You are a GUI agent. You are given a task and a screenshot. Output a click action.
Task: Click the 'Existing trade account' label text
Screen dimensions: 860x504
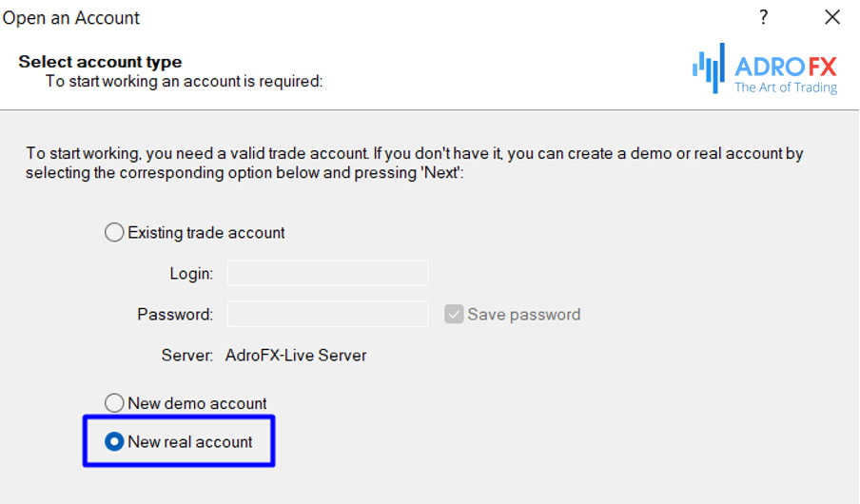[x=206, y=233]
